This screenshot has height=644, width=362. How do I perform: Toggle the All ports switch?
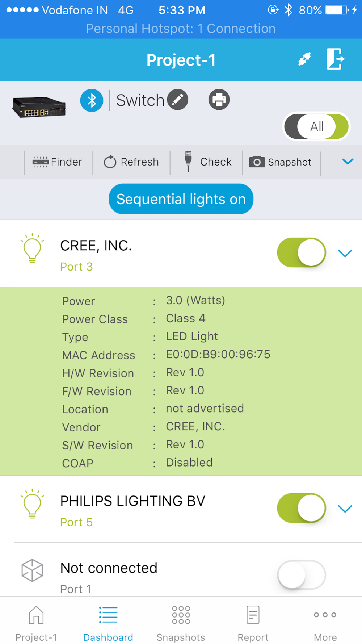(x=316, y=127)
